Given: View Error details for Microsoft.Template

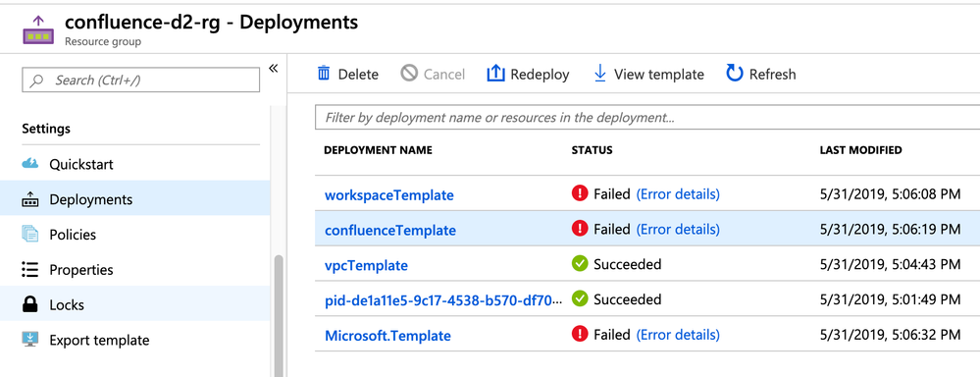Looking at the screenshot, I should [x=678, y=335].
